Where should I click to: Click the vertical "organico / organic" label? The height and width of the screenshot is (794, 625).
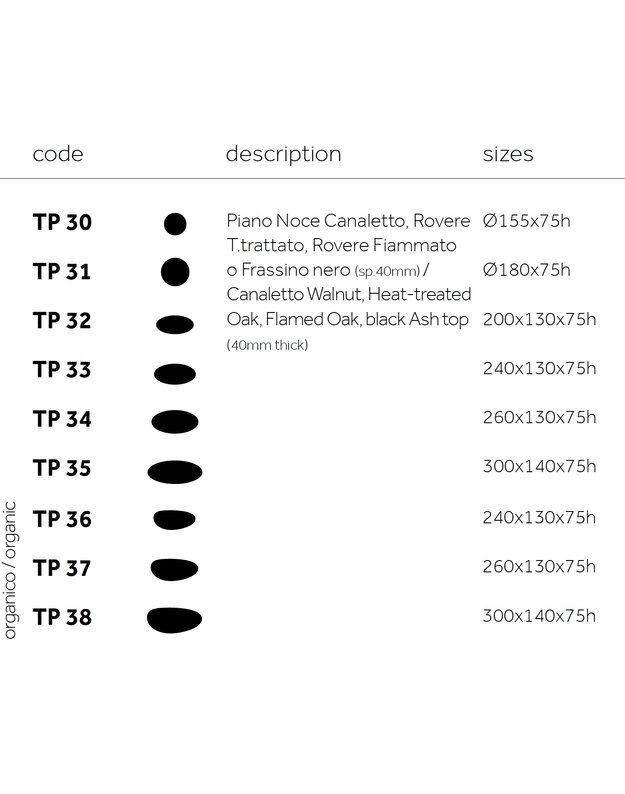(11, 566)
